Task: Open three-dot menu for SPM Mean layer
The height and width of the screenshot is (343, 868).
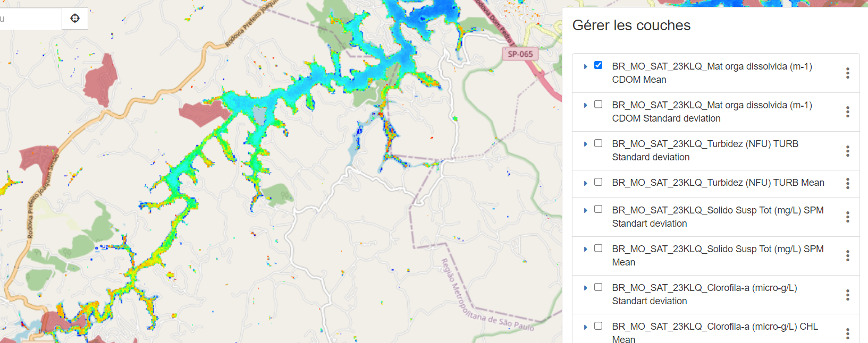Action: [x=847, y=255]
